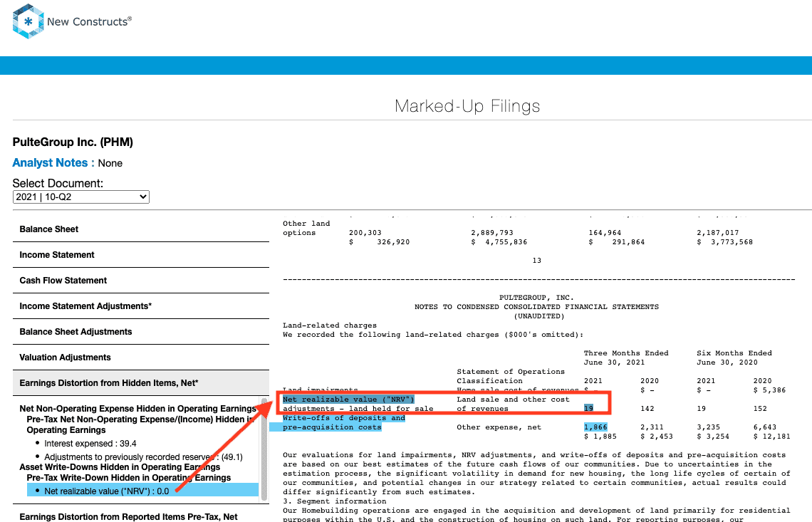Click the sidebar panel scrollbar
Screen dimensions: 812x522
[x=264, y=449]
